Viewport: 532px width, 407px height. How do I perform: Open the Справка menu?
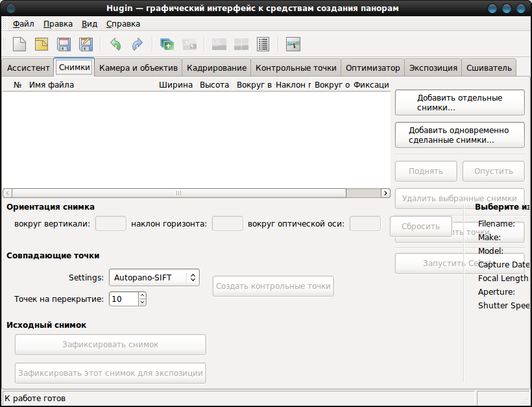123,24
